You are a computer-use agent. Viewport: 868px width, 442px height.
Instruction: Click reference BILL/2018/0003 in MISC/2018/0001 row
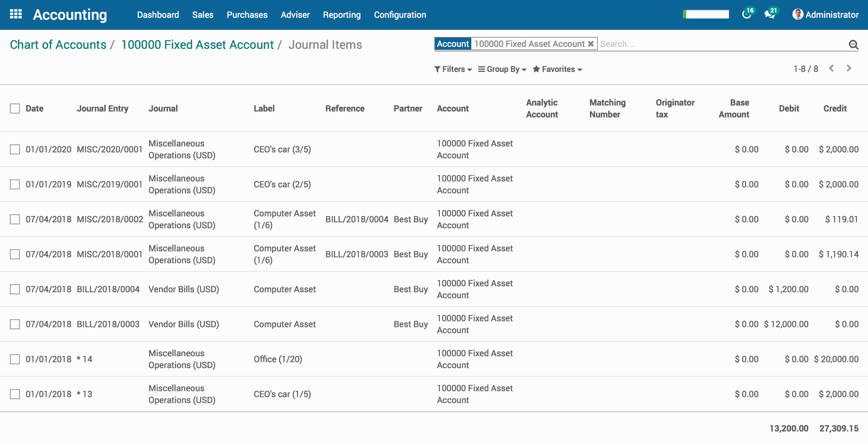[357, 254]
